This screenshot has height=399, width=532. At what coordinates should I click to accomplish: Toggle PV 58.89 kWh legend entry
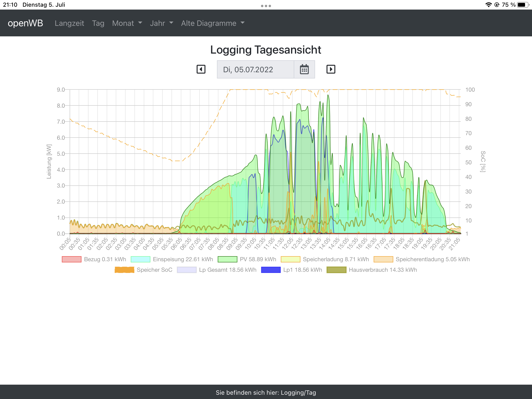tap(247, 259)
